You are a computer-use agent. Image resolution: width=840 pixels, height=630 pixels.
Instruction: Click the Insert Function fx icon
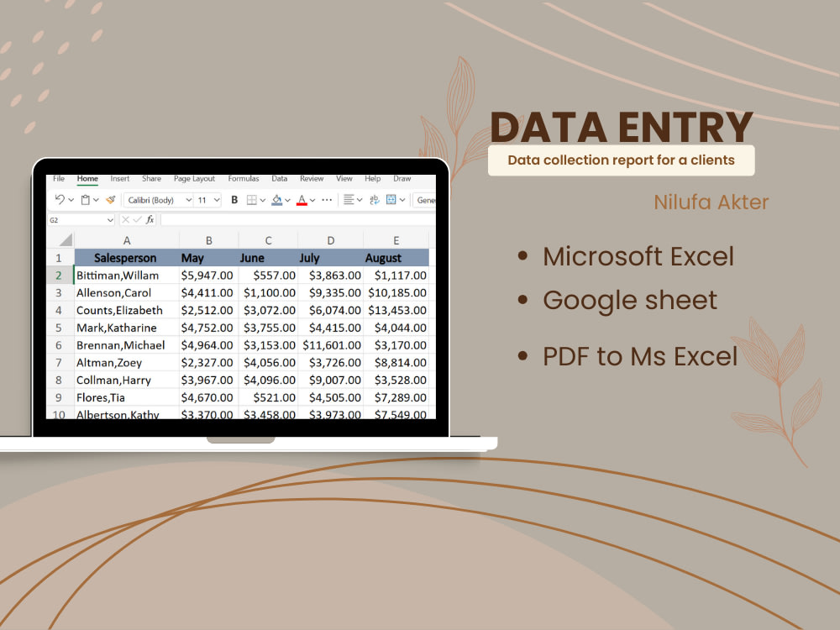pyautogui.click(x=150, y=219)
